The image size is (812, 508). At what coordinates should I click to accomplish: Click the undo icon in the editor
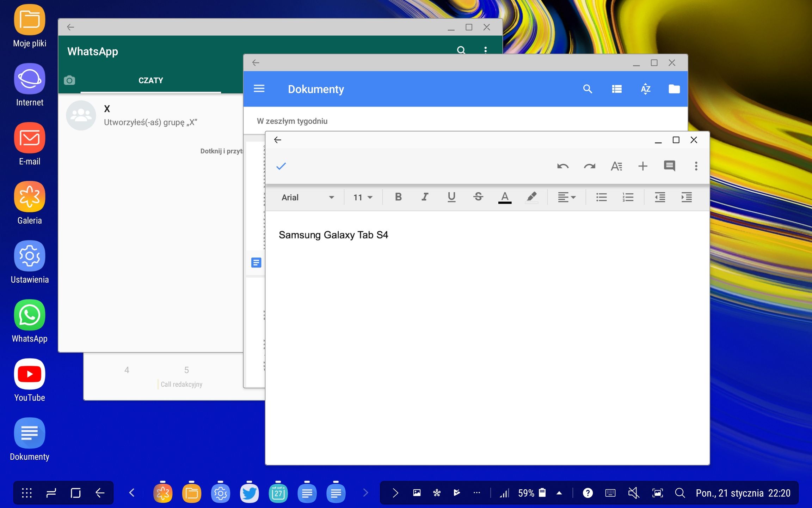point(563,166)
